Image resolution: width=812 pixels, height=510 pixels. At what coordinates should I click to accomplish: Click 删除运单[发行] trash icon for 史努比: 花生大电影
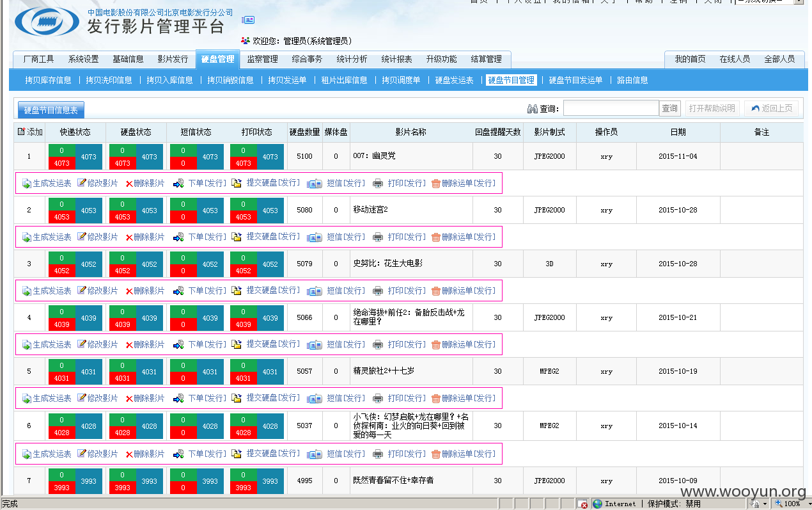tap(436, 291)
